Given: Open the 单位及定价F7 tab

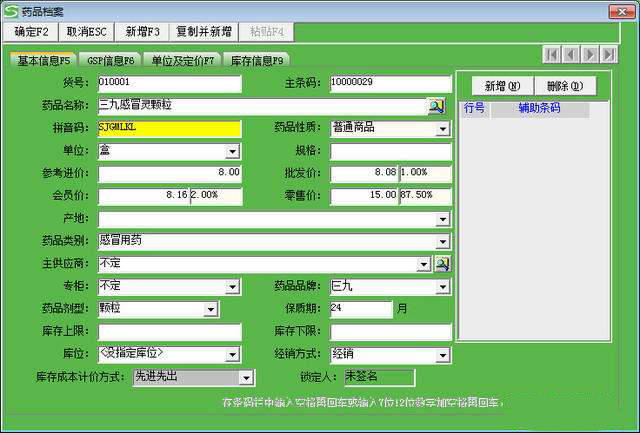Looking at the screenshot, I should pyautogui.click(x=182, y=60).
